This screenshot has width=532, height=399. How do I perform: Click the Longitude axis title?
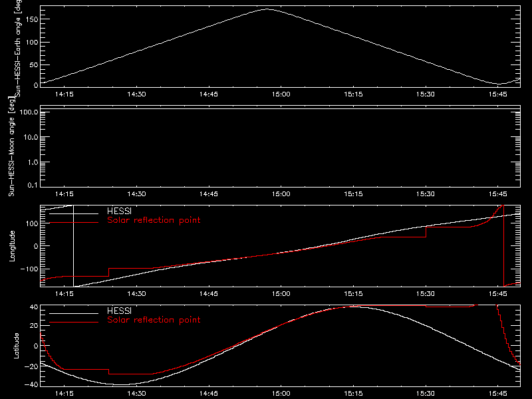12,246
